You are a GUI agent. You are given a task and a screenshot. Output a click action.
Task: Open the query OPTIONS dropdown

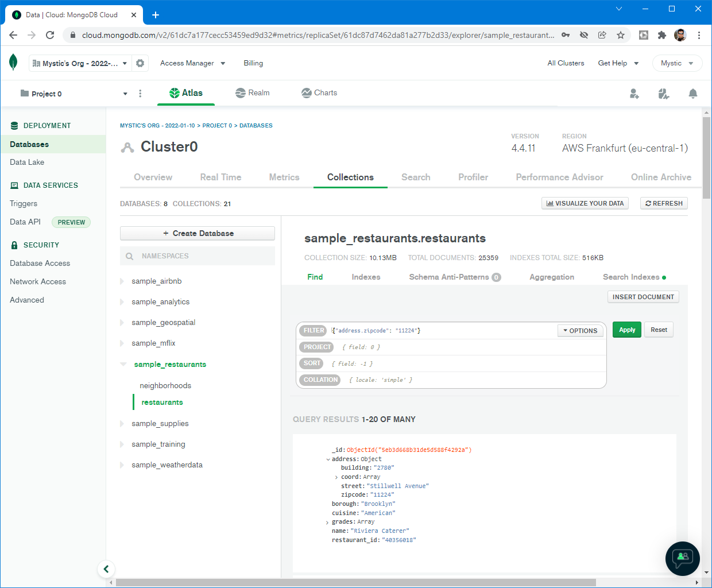(x=581, y=331)
